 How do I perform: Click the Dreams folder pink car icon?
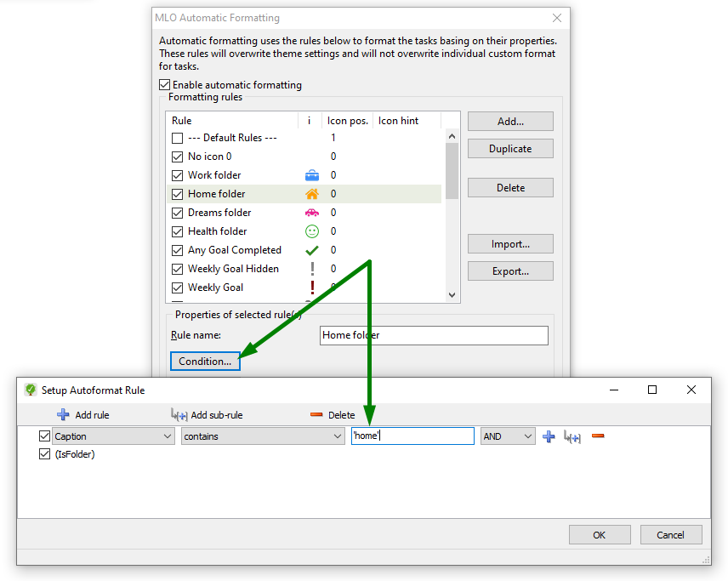[x=312, y=213]
